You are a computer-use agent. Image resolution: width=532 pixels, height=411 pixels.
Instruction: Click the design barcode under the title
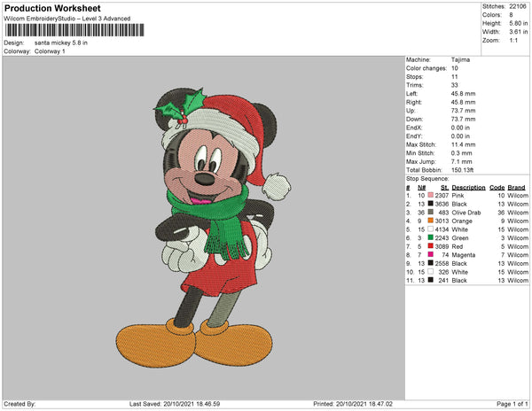[75, 31]
